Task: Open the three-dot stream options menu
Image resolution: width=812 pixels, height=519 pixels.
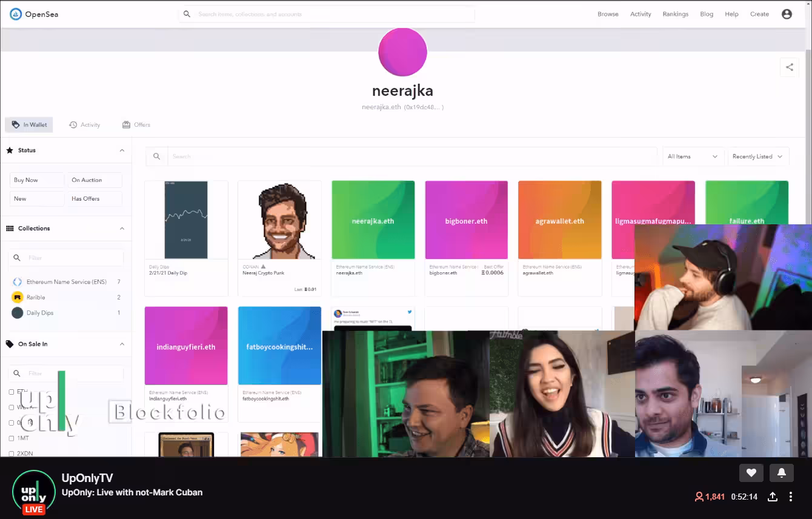Action: [x=791, y=497]
